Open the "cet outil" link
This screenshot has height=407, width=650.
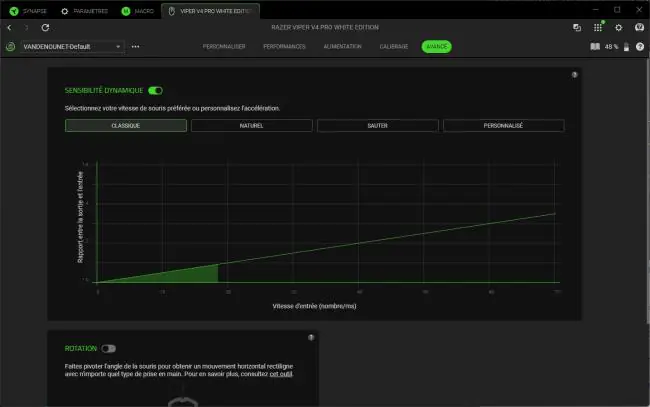pos(281,374)
